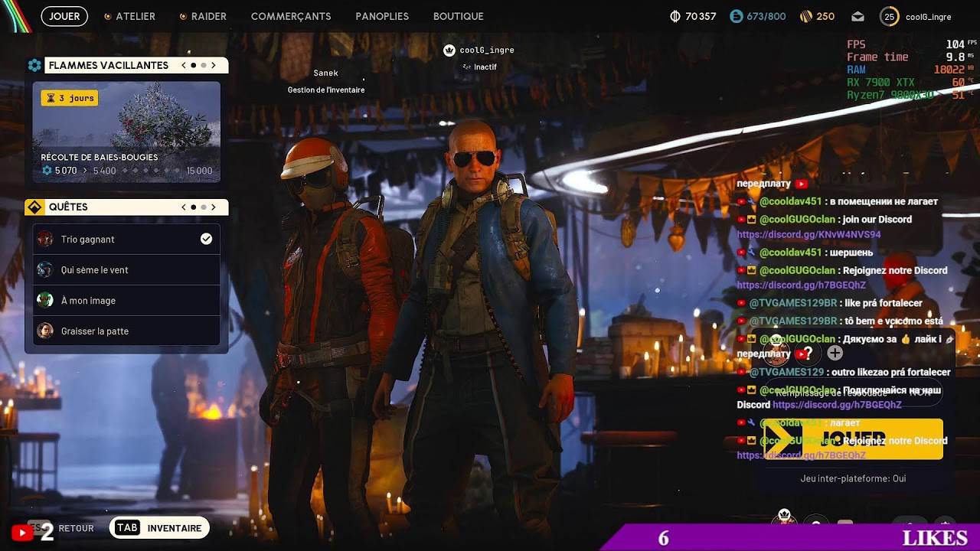980x551 pixels.
Task: Click the Flammes Vacillantes event flower icon
Action: tap(34, 66)
